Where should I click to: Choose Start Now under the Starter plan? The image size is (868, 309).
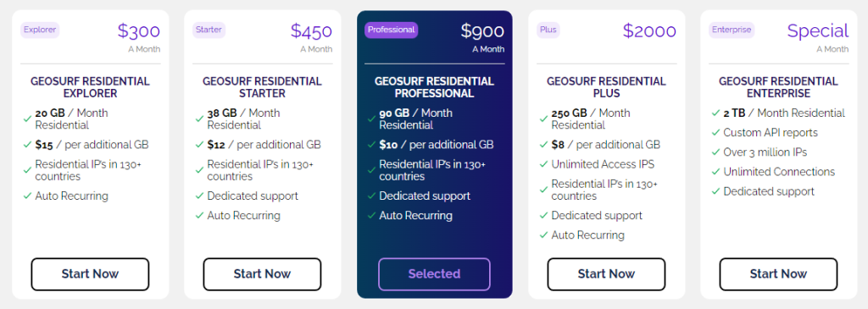(x=262, y=274)
